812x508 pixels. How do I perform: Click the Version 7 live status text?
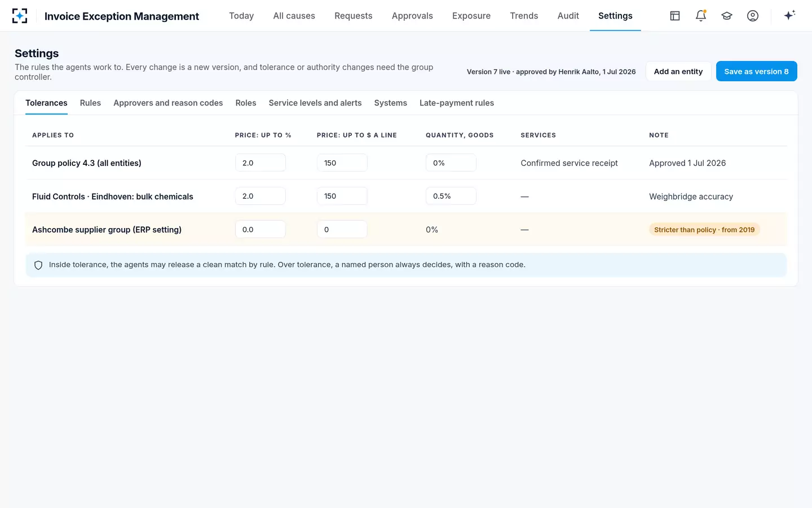click(x=551, y=72)
